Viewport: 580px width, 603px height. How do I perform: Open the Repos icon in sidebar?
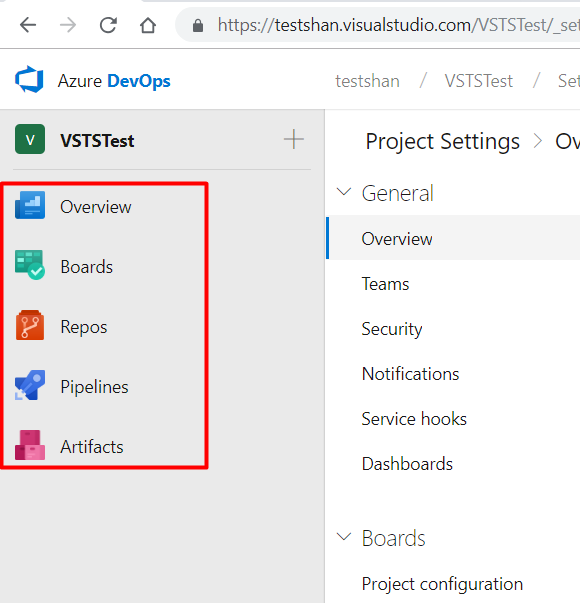pos(30,325)
